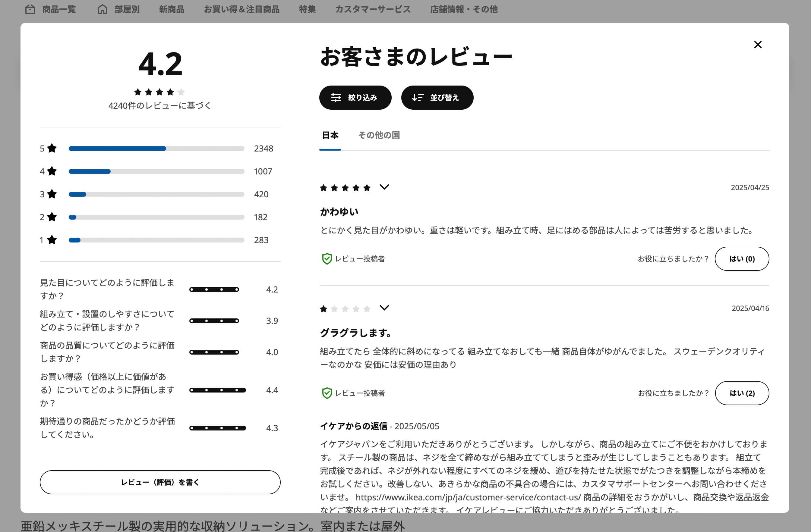The image size is (811, 532).
Task: Switch to the 日本 tab
Action: [x=330, y=135]
